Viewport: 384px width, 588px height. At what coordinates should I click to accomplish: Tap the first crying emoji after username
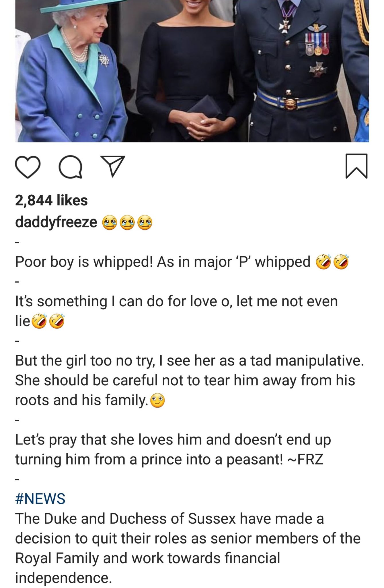(110, 223)
